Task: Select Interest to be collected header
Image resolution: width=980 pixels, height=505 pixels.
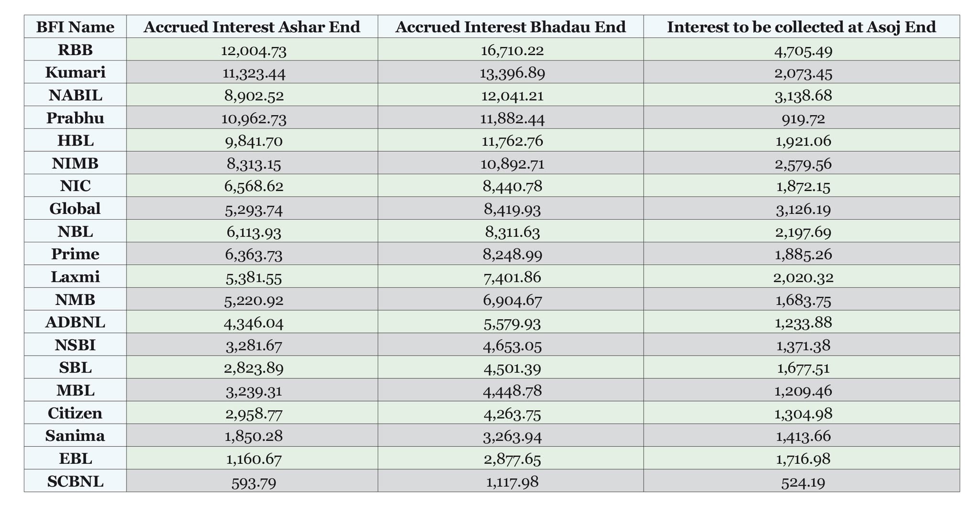Action: click(801, 27)
